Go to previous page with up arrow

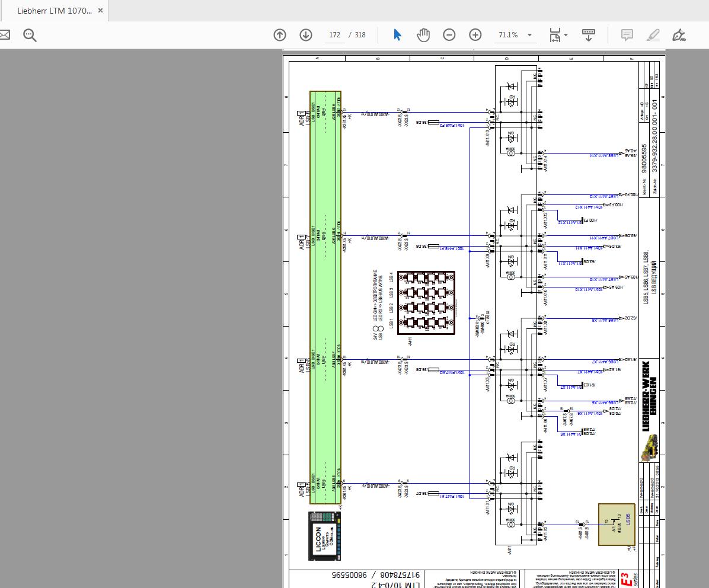280,35
